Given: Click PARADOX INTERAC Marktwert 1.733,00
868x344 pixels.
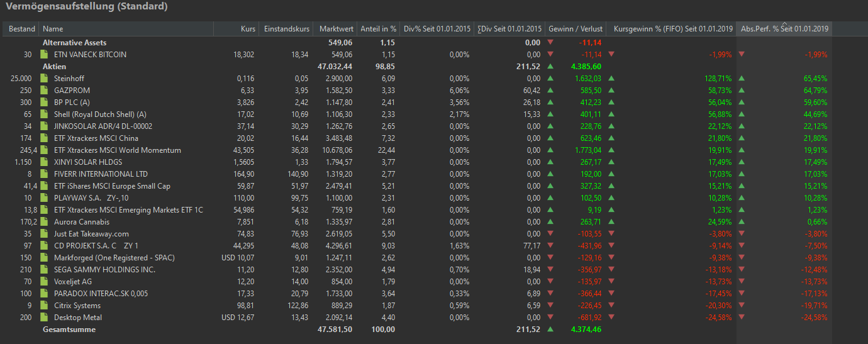Looking at the screenshot, I should point(338,294).
